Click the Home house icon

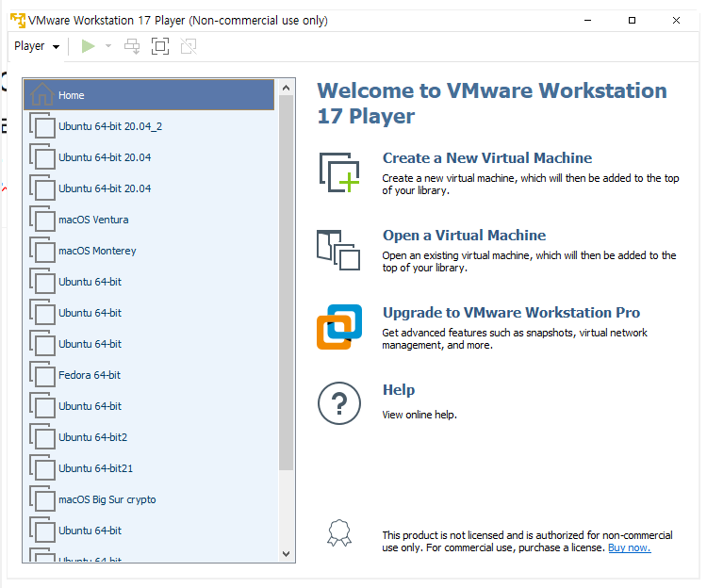[x=41, y=94]
